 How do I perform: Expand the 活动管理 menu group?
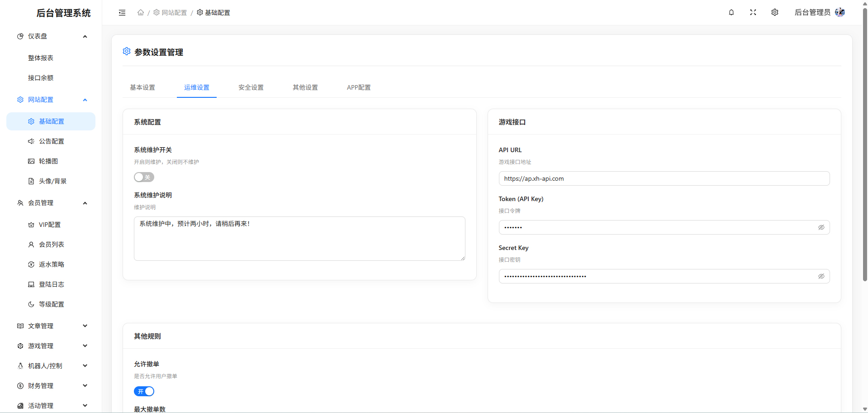pyautogui.click(x=85, y=406)
